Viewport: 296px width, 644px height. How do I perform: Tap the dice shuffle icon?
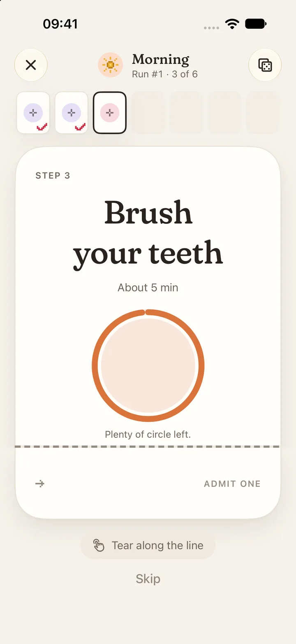coord(265,65)
